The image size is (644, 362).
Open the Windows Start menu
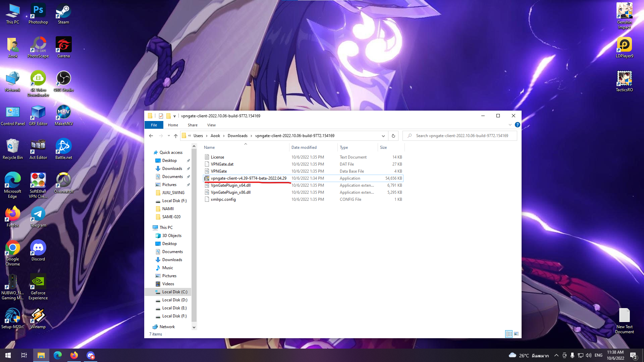pyautogui.click(x=8, y=355)
